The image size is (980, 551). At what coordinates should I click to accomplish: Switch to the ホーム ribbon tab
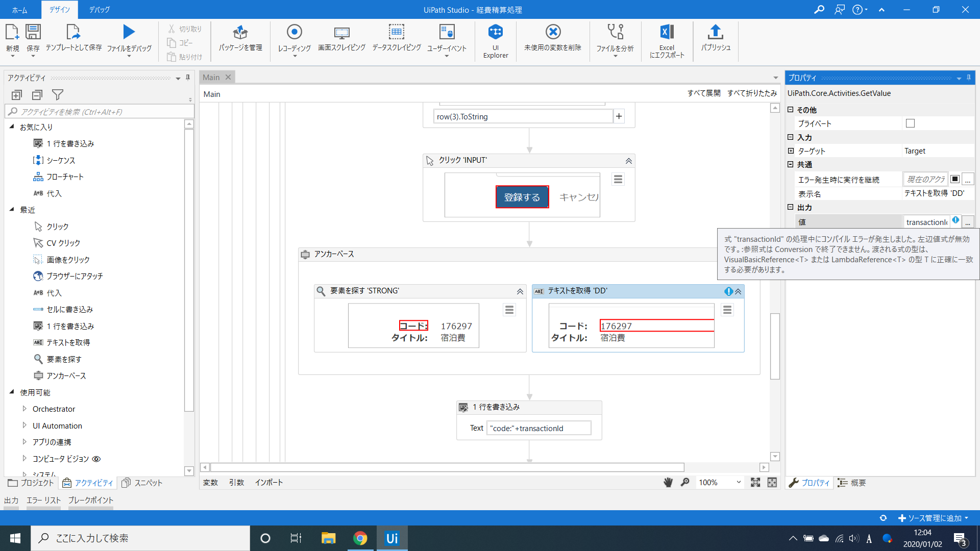(19, 10)
